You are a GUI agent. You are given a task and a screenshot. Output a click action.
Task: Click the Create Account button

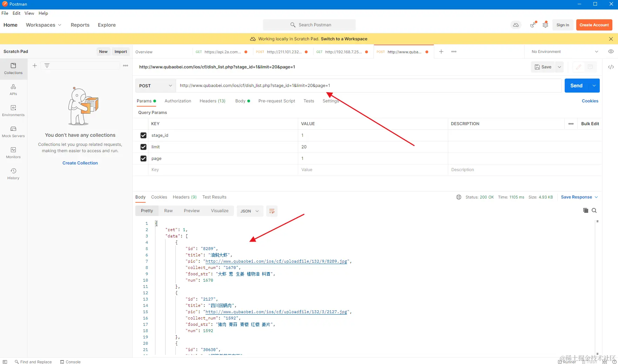(x=594, y=25)
